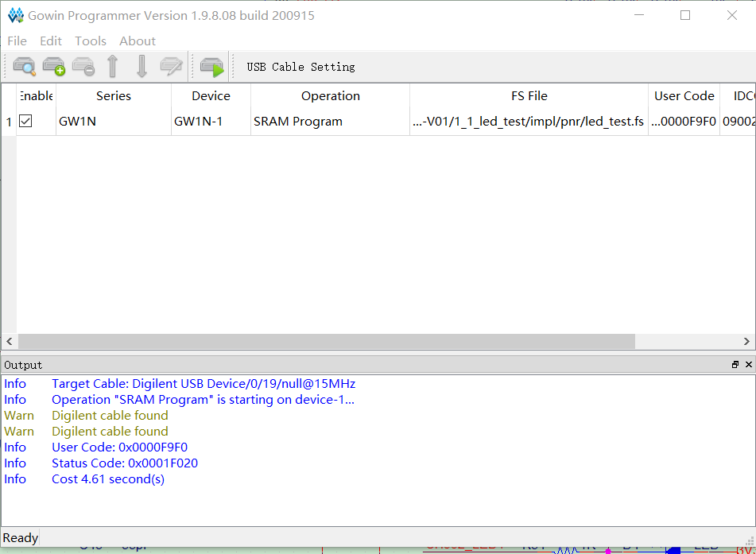756x554 pixels.
Task: Start programming with the Program/Configure icon
Action: (212, 67)
